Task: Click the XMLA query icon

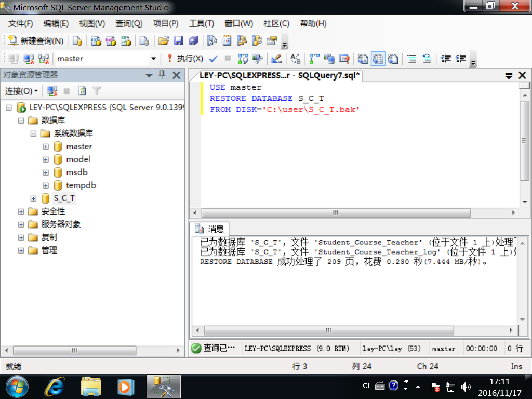Action: [x=126, y=41]
